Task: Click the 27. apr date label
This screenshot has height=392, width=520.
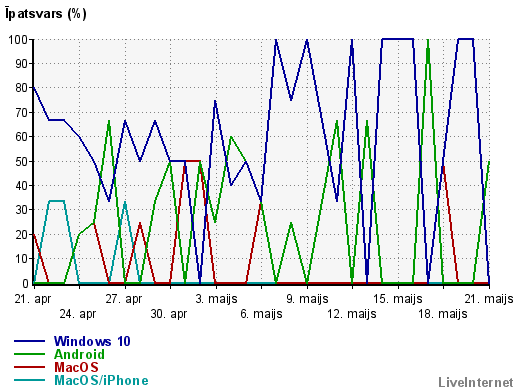Action: tap(124, 299)
